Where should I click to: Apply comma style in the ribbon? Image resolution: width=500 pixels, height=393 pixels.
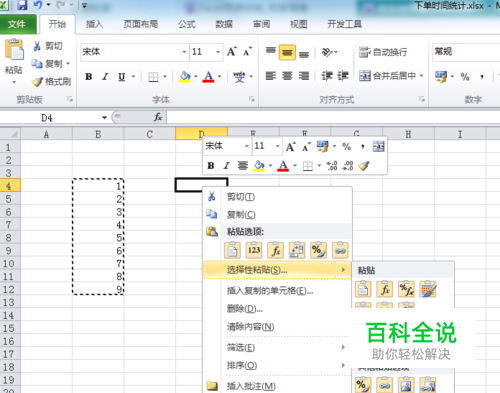tap(482, 77)
